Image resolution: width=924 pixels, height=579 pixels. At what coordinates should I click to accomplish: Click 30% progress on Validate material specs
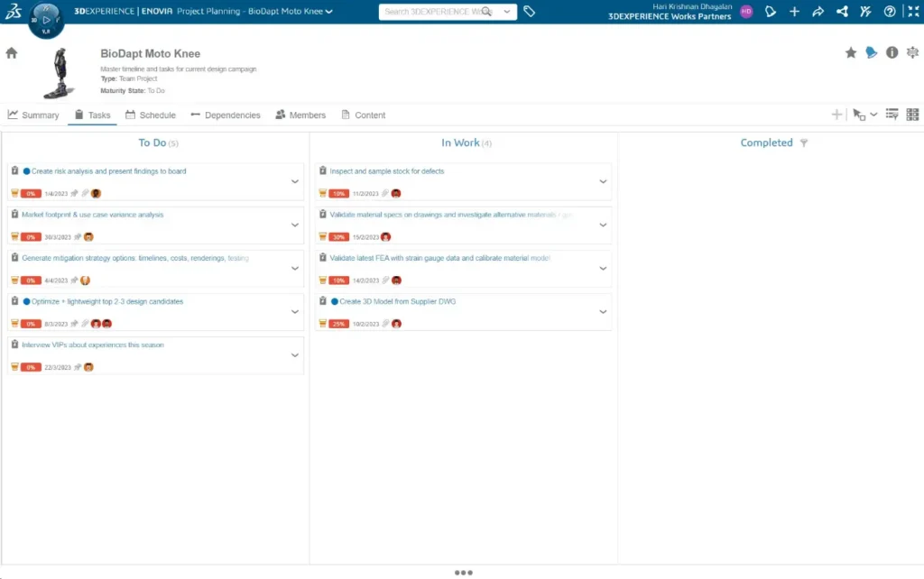[x=338, y=237]
